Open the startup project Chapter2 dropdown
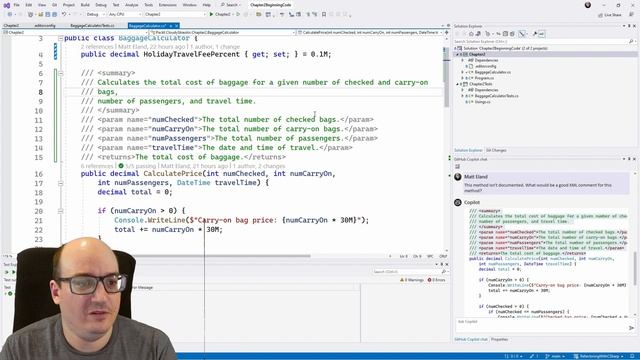The height and width of the screenshot is (360, 640). (x=175, y=14)
